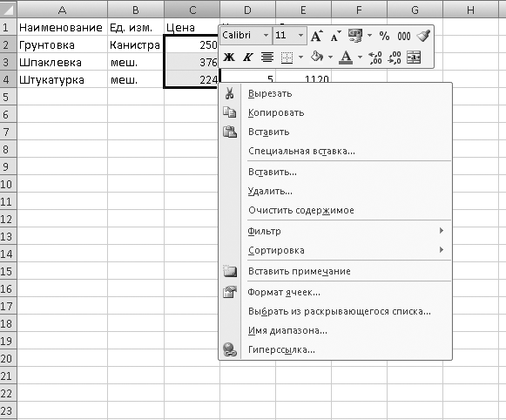This screenshot has width=506, height=420.
Task: Choose Удалить... menu item
Action: (335, 191)
